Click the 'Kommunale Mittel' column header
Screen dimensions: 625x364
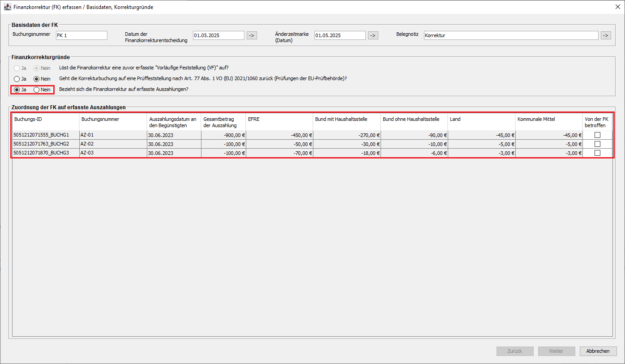pos(549,122)
